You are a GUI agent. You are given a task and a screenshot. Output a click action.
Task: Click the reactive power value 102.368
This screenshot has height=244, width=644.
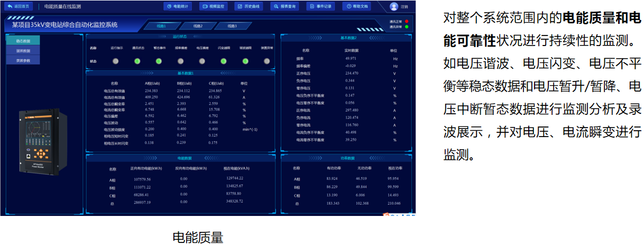tap(362, 204)
